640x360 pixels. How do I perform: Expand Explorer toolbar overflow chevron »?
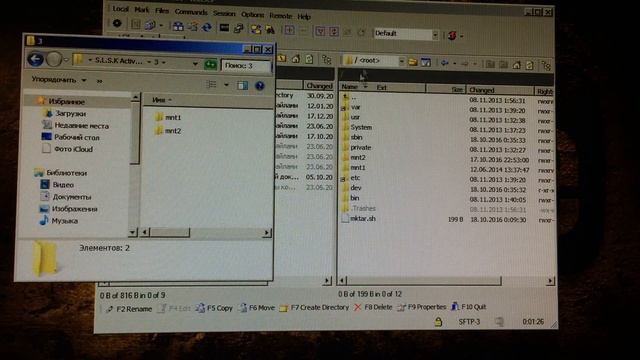point(99,81)
